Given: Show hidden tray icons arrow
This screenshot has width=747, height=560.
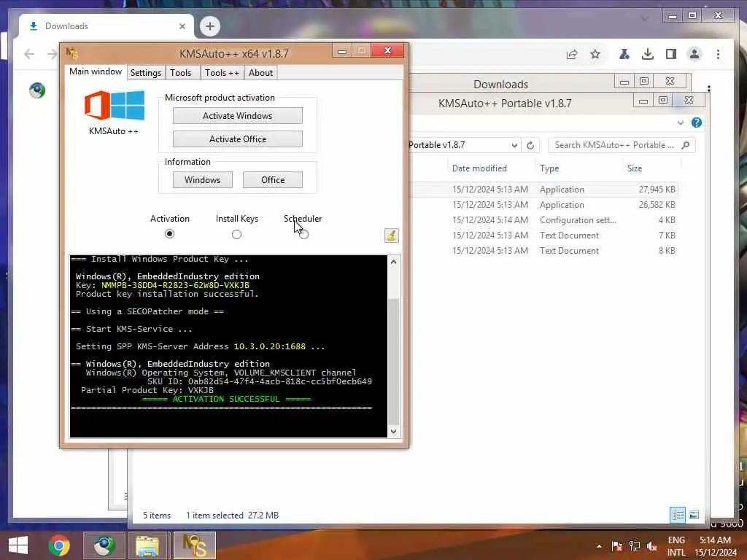Looking at the screenshot, I should [x=599, y=546].
